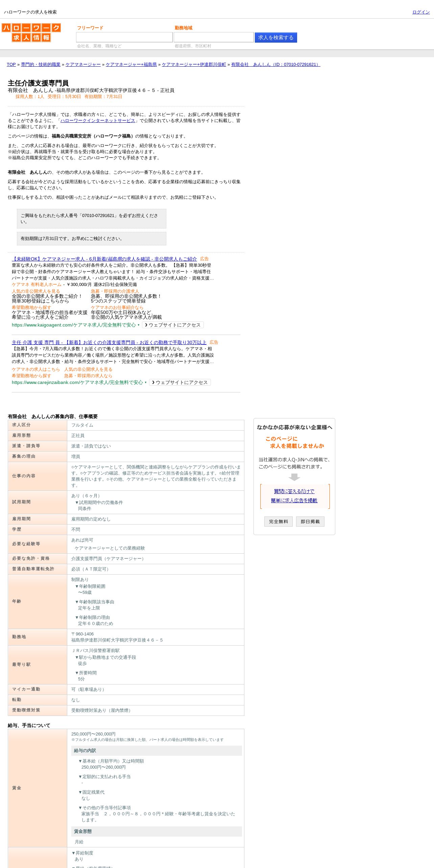434x868 pixels.
Task: Click the ログイン link
Action: click(x=421, y=12)
